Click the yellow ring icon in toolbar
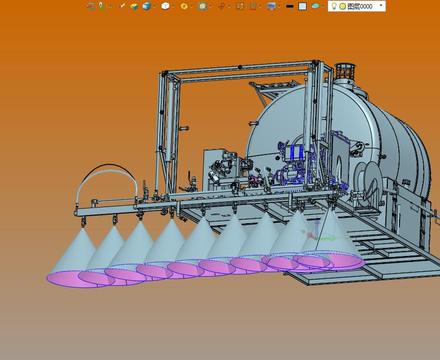This screenshot has height=360, width=440. point(184,6)
